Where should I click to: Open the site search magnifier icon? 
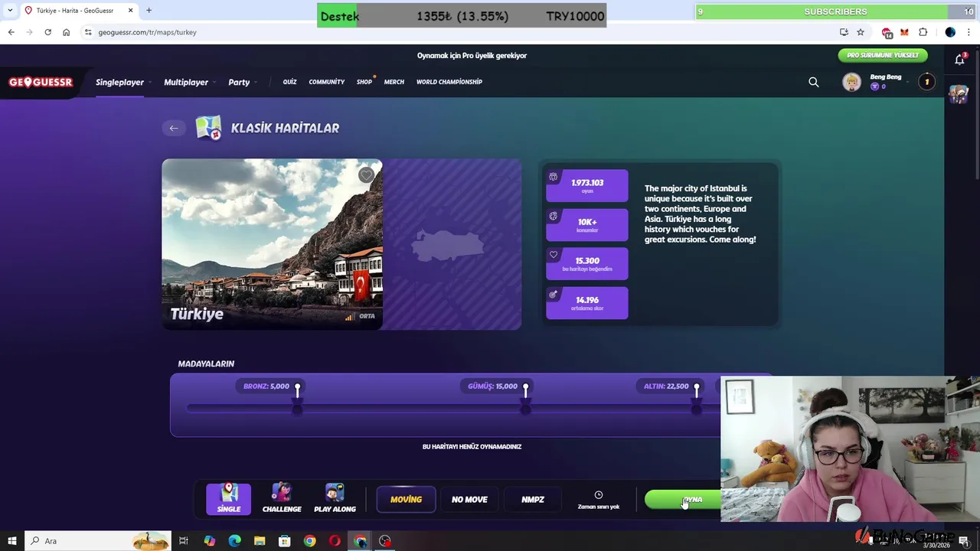(814, 82)
